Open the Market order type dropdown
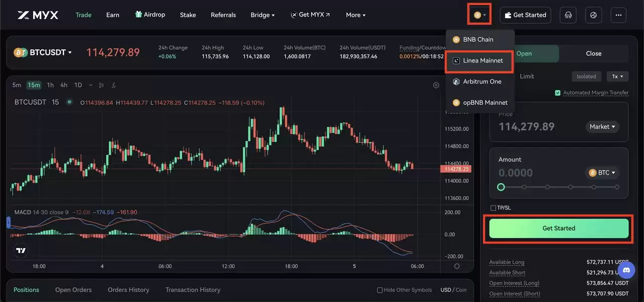644x302 pixels. [x=602, y=126]
